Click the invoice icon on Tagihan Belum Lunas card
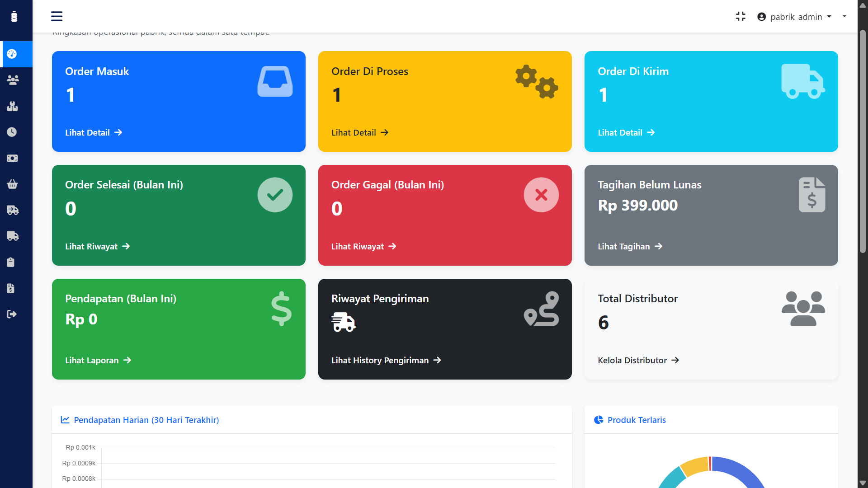Image resolution: width=868 pixels, height=488 pixels. [812, 195]
